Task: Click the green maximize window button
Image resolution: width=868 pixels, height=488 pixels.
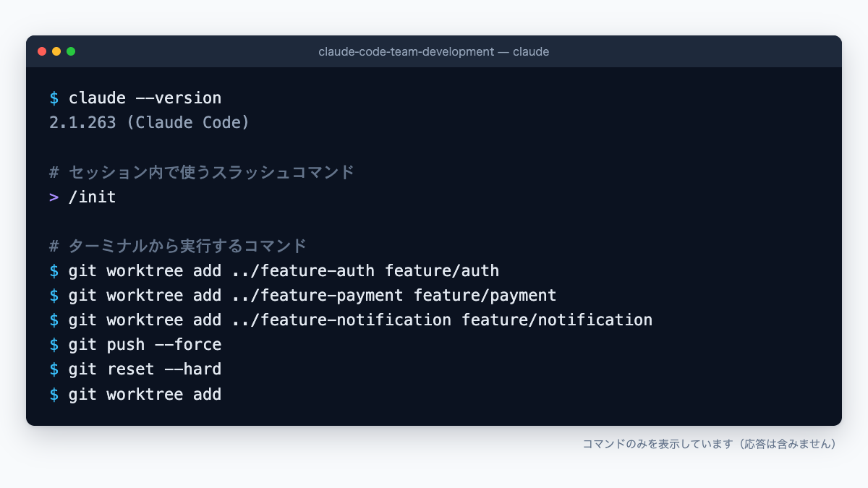Action: point(71,51)
